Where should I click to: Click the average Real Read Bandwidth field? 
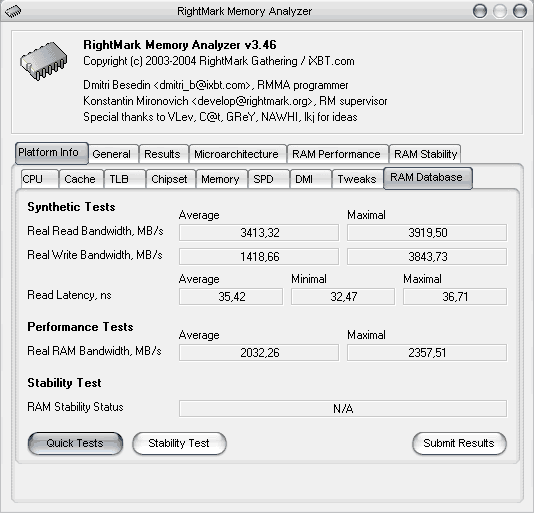coord(259,233)
